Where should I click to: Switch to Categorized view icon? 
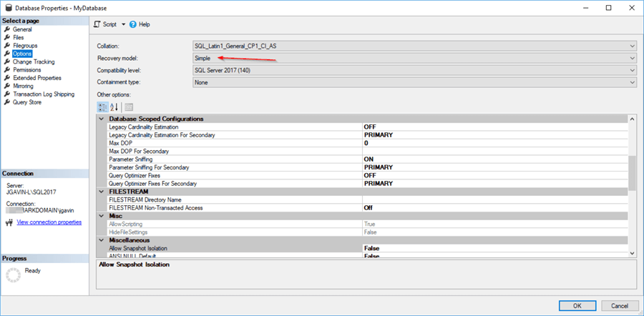point(102,107)
